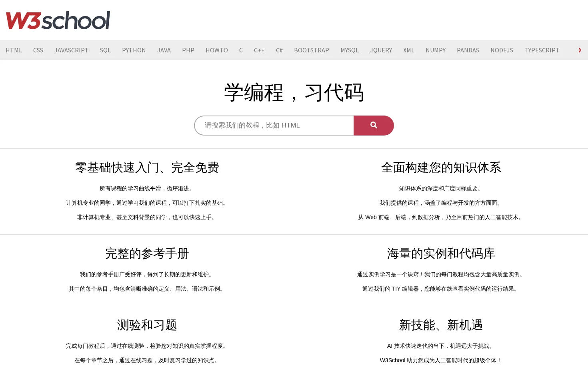Focus the tutorial search input field

[274, 126]
